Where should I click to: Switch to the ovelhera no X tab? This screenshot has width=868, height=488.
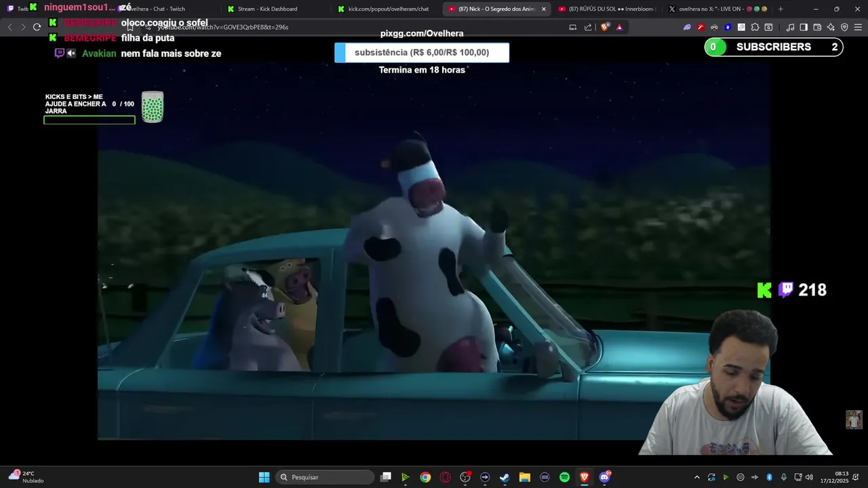(x=717, y=9)
